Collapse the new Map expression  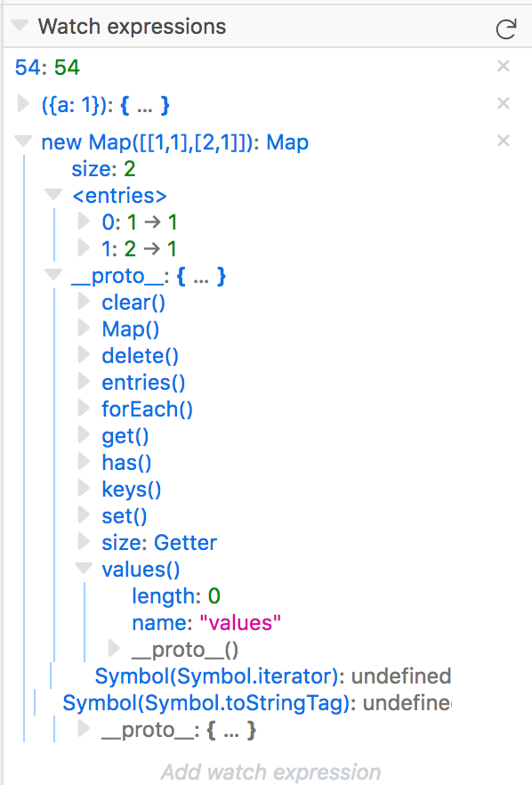click(x=21, y=142)
